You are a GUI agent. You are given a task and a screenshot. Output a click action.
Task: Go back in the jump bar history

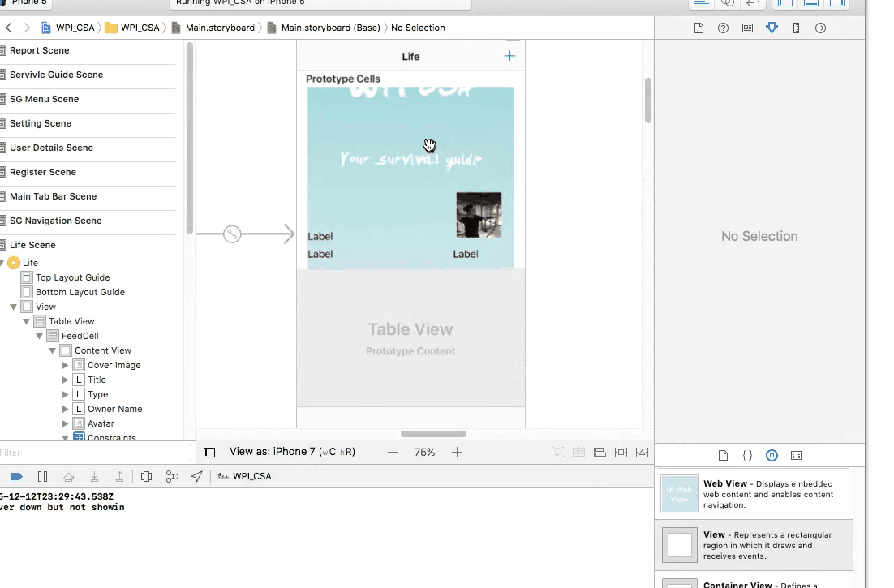tap(9, 28)
